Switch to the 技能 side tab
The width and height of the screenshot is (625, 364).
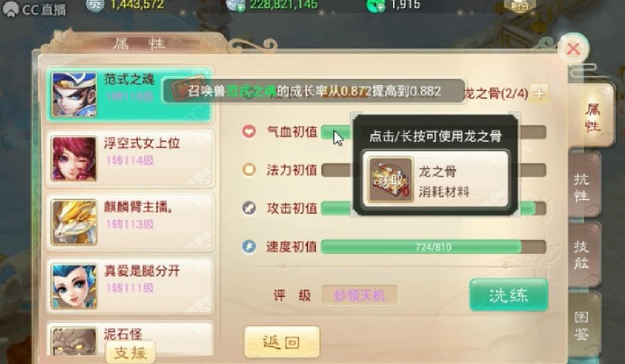tap(584, 254)
